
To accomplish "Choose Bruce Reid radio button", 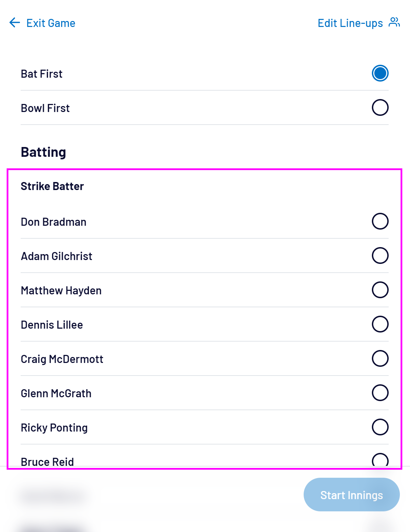I will (380, 460).
